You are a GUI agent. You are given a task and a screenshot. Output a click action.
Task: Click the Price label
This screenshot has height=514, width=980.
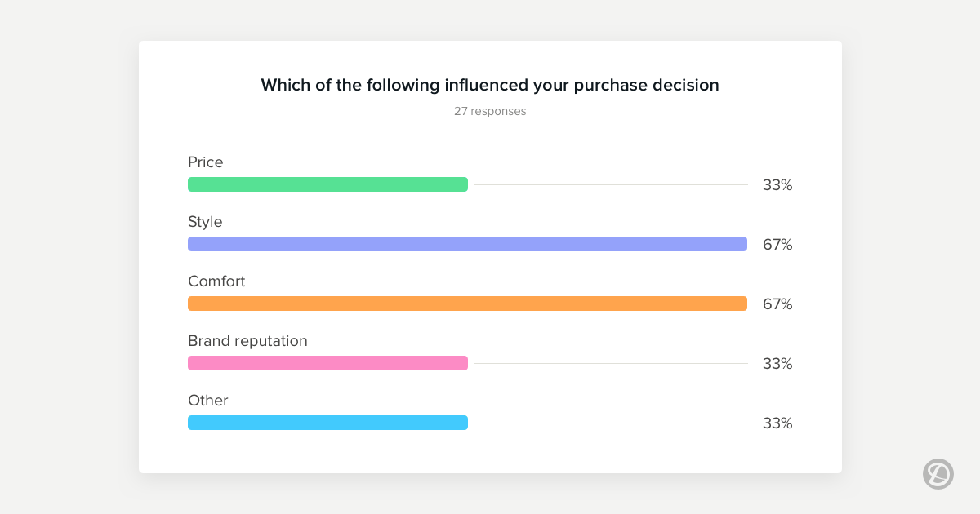coord(206,162)
